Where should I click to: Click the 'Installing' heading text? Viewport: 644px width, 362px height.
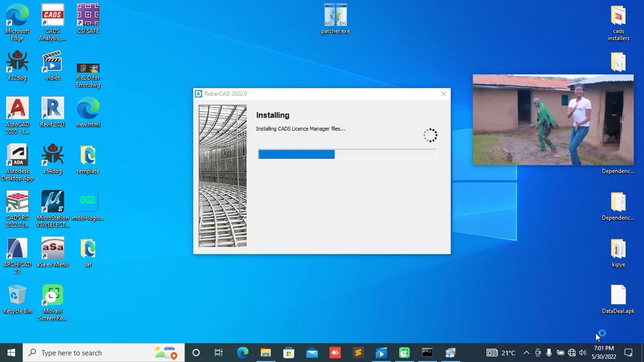click(x=273, y=115)
